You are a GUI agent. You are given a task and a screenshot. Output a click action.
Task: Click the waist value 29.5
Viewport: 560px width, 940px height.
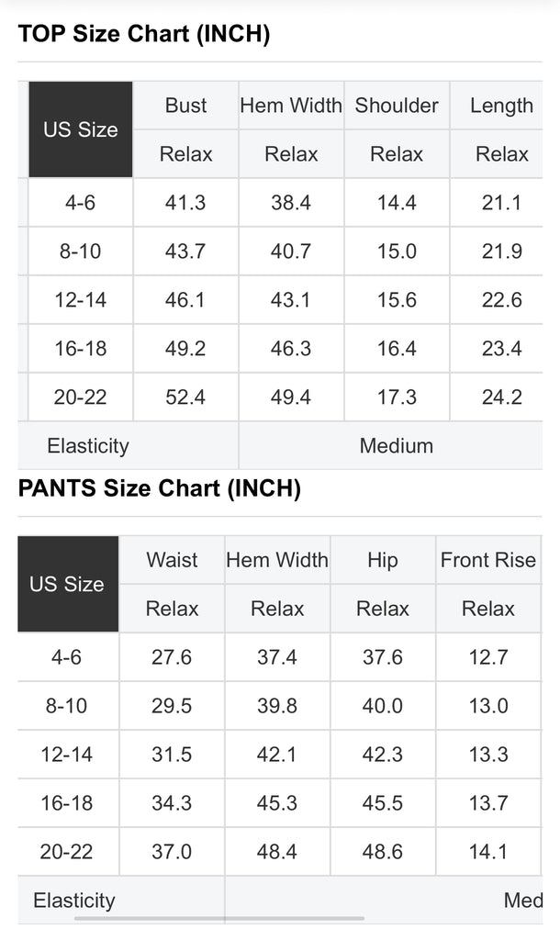pos(172,706)
